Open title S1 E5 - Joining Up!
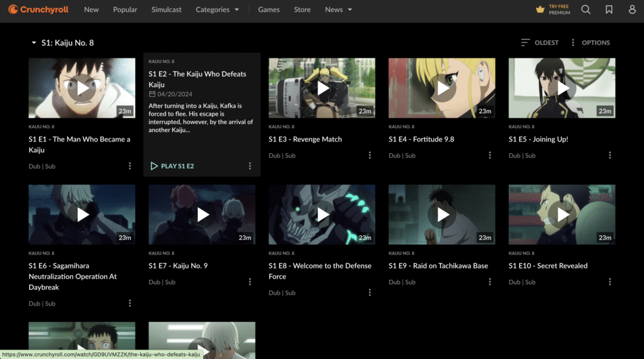The height and width of the screenshot is (359, 644). click(x=538, y=139)
